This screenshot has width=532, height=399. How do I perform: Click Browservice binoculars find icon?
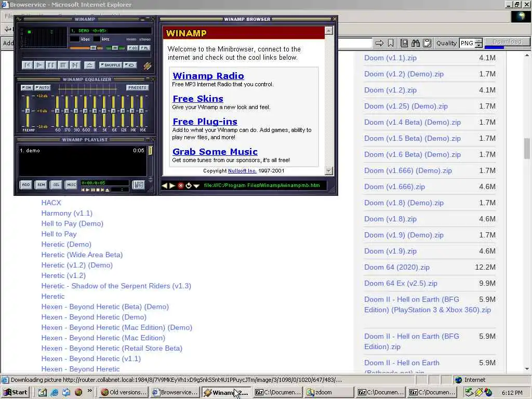[416, 43]
